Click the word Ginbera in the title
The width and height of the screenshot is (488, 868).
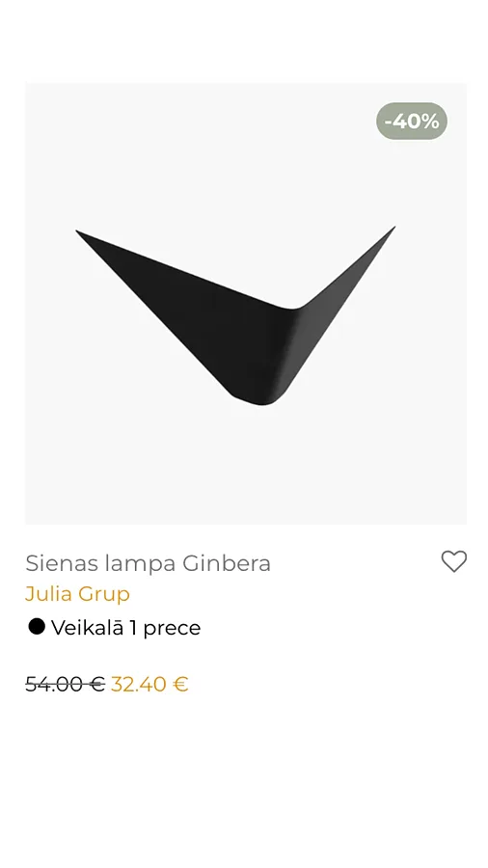[x=227, y=563]
